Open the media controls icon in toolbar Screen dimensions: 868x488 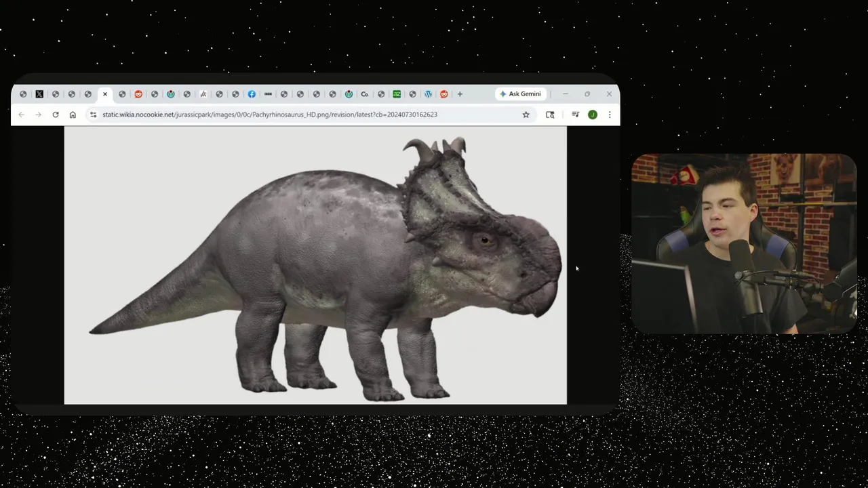pos(575,115)
